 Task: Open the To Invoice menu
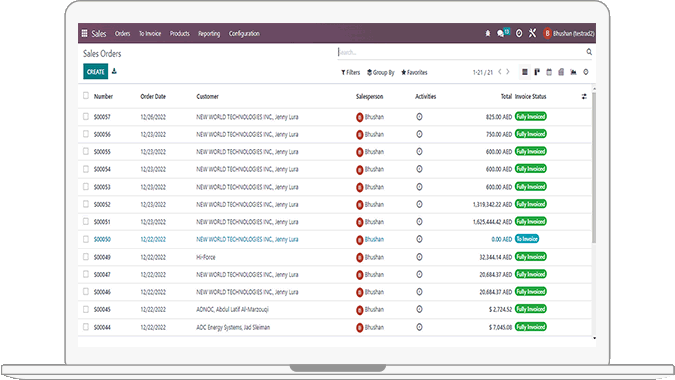150,33
